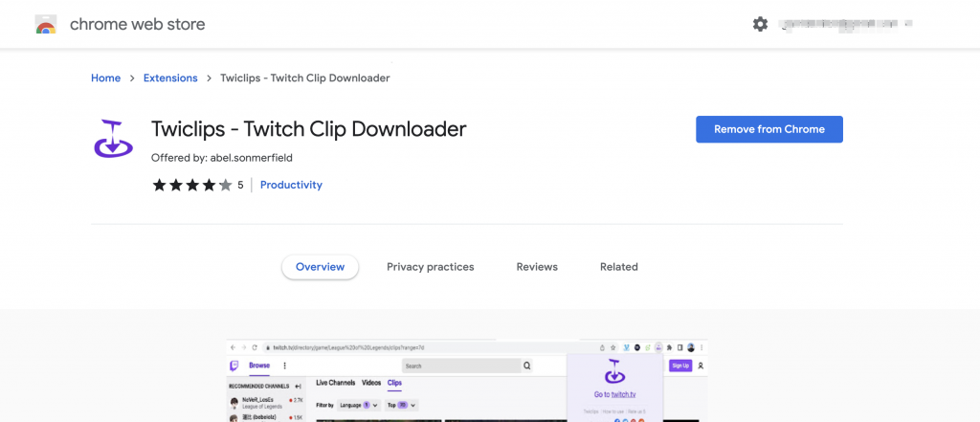This screenshot has width=980, height=422.
Task: Click the Chrome Web Store rainbow logo
Action: pyautogui.click(x=46, y=24)
